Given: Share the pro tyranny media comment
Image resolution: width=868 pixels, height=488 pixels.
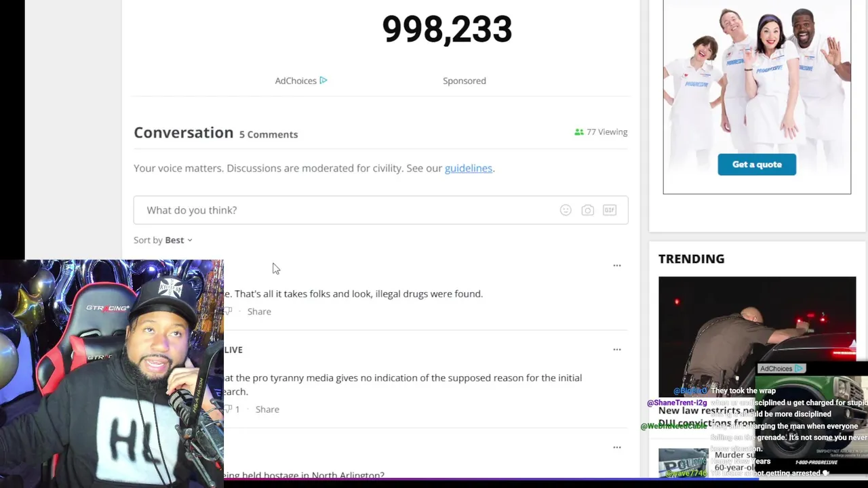Looking at the screenshot, I should click(267, 409).
